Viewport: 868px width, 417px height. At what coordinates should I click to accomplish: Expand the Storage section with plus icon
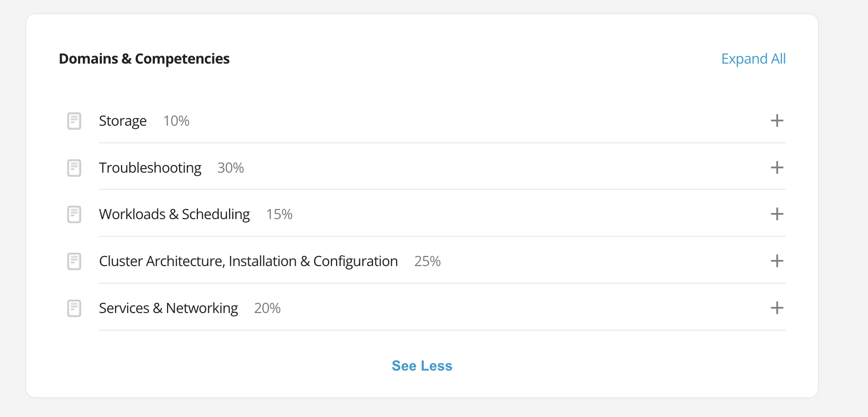click(777, 121)
